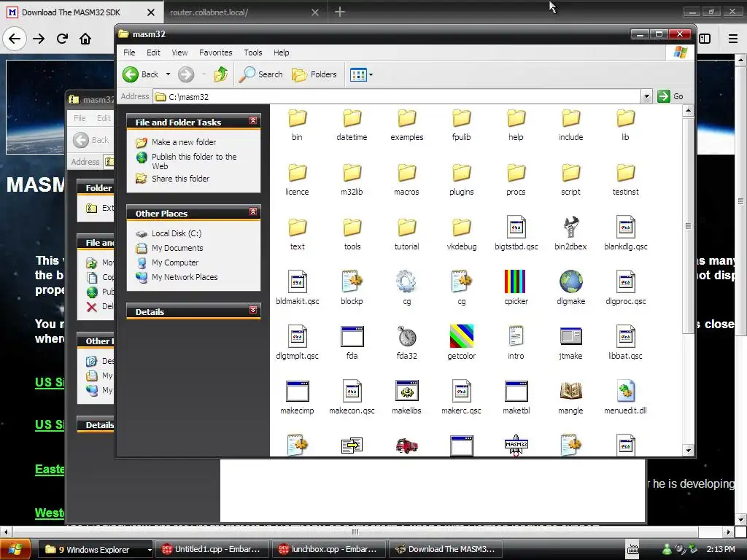Image resolution: width=747 pixels, height=560 pixels.
Task: Open the Tools menu
Action: tap(253, 52)
